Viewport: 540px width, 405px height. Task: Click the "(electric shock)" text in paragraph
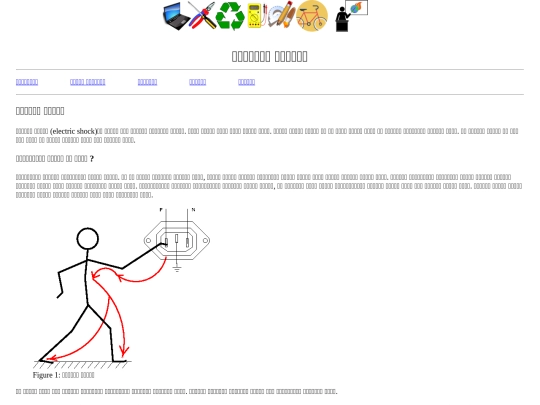coord(74,131)
